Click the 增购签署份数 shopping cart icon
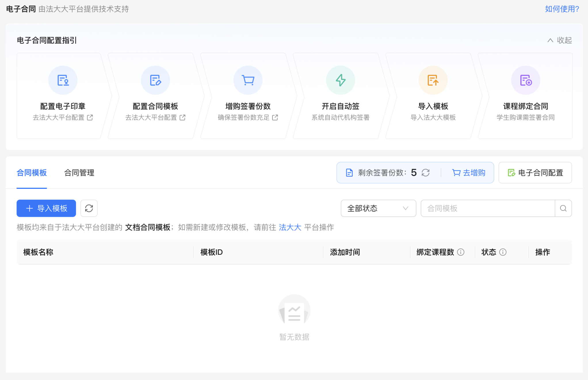588x380 pixels. pyautogui.click(x=248, y=80)
